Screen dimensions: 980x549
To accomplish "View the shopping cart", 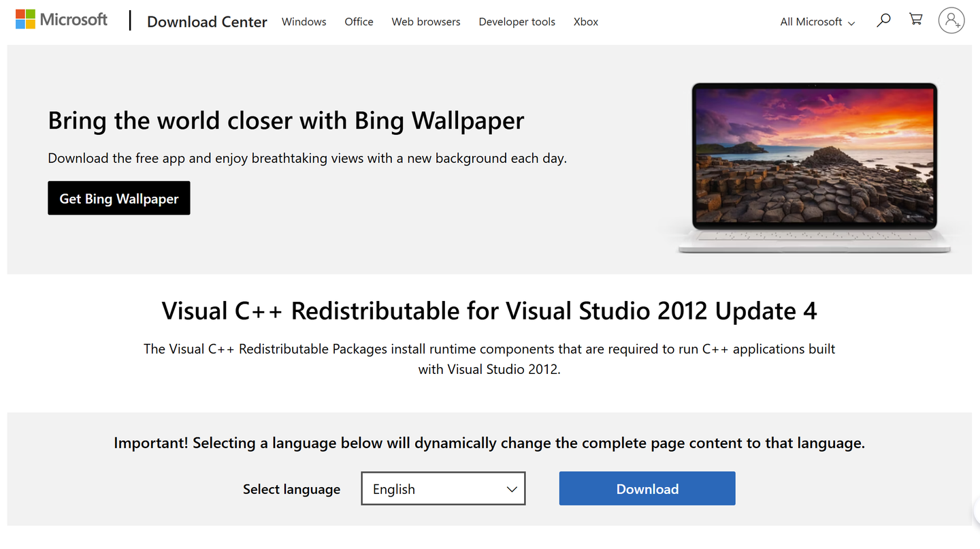I will tap(915, 20).
